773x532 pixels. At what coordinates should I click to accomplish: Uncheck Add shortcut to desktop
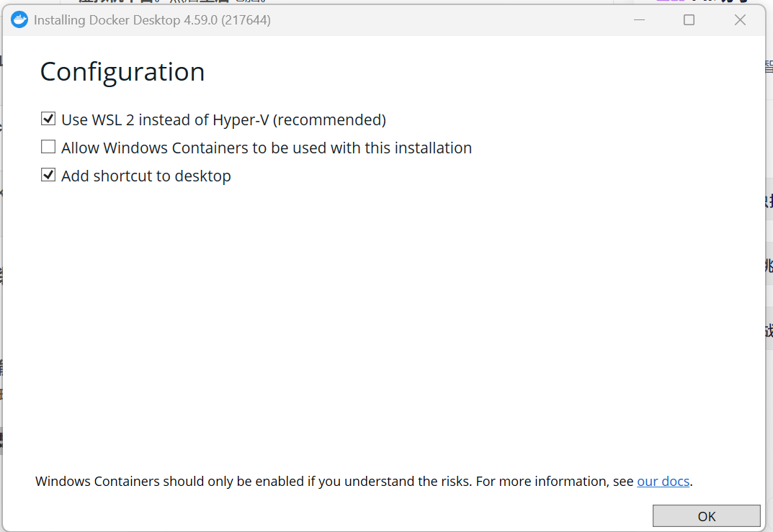point(48,175)
